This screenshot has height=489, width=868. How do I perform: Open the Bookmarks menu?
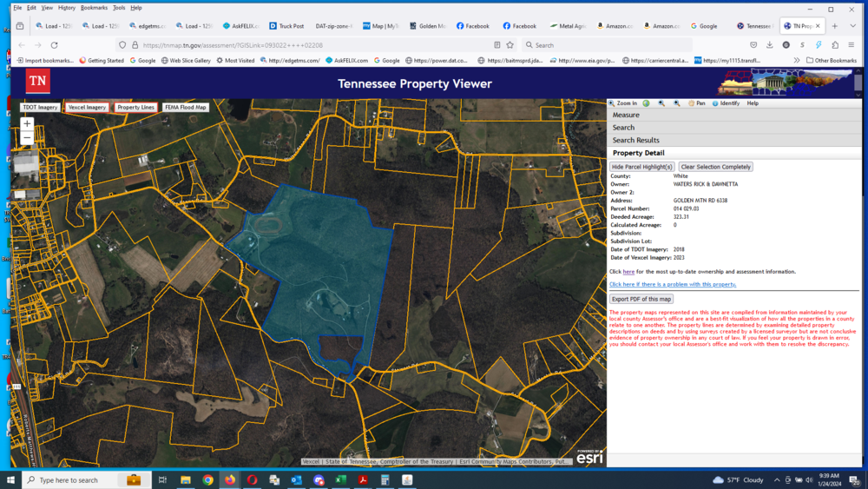pos(94,8)
